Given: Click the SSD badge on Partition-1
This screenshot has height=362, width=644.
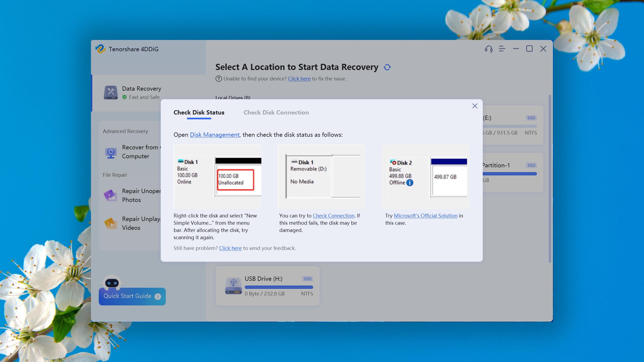Looking at the screenshot, I should 531,165.
